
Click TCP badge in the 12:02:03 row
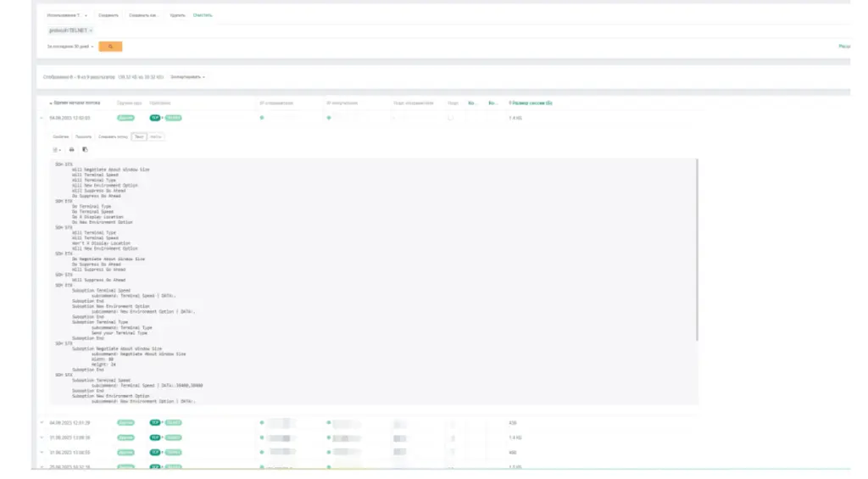coord(155,118)
